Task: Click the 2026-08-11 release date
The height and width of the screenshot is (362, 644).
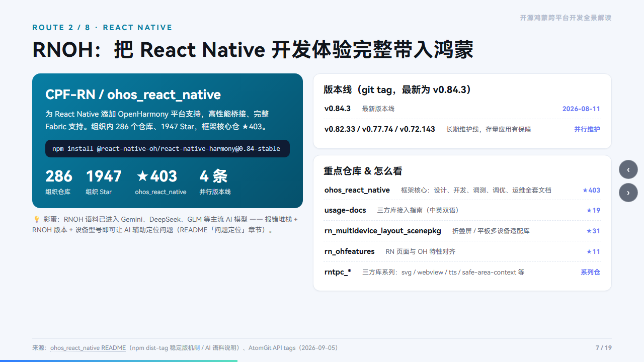Action: [581, 109]
